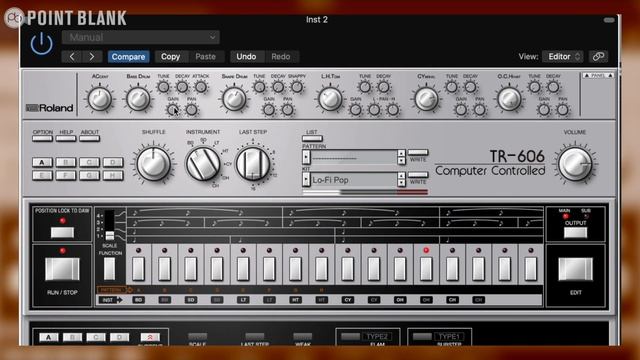
Task: Open the Manual preset dropdown
Action: 141,37
